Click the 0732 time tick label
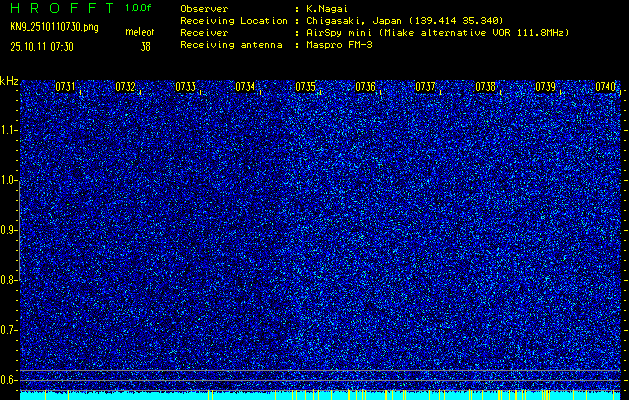The image size is (629, 400). [x=125, y=87]
